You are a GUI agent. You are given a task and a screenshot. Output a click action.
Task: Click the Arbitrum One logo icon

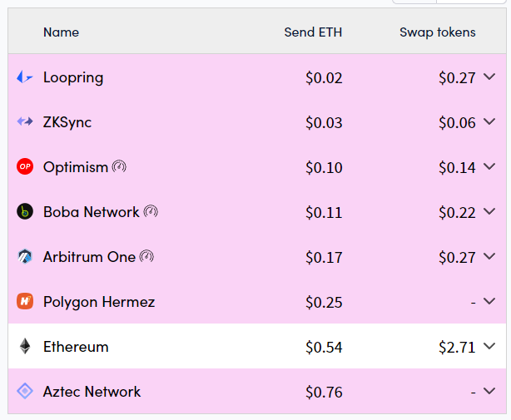tap(25, 257)
